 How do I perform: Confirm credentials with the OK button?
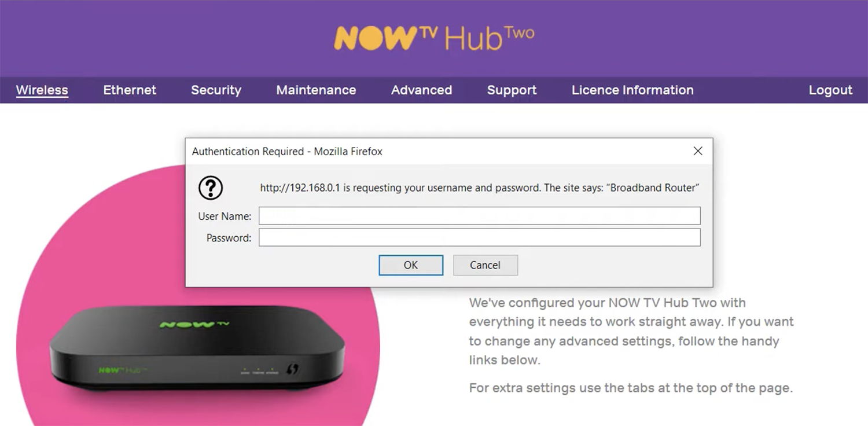tap(411, 265)
